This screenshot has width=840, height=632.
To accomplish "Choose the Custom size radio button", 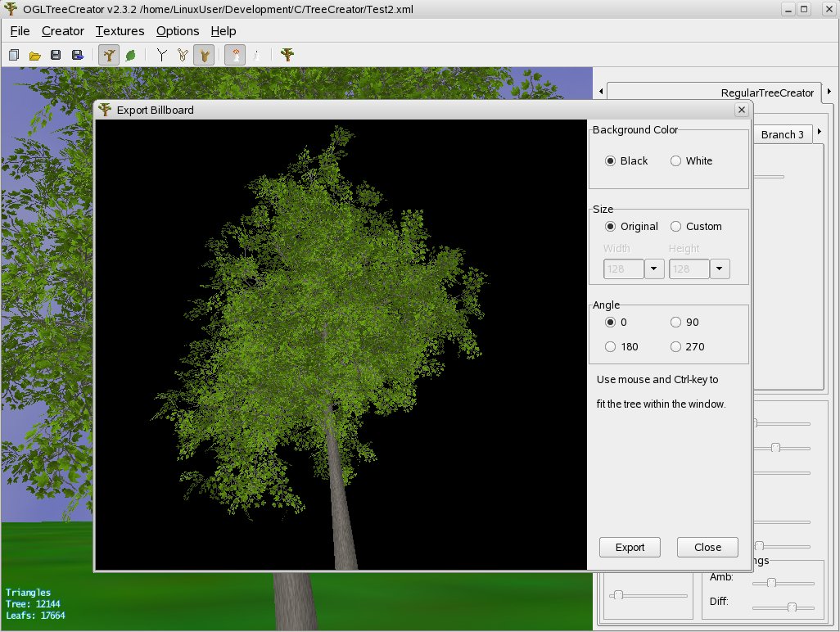I will click(x=676, y=227).
